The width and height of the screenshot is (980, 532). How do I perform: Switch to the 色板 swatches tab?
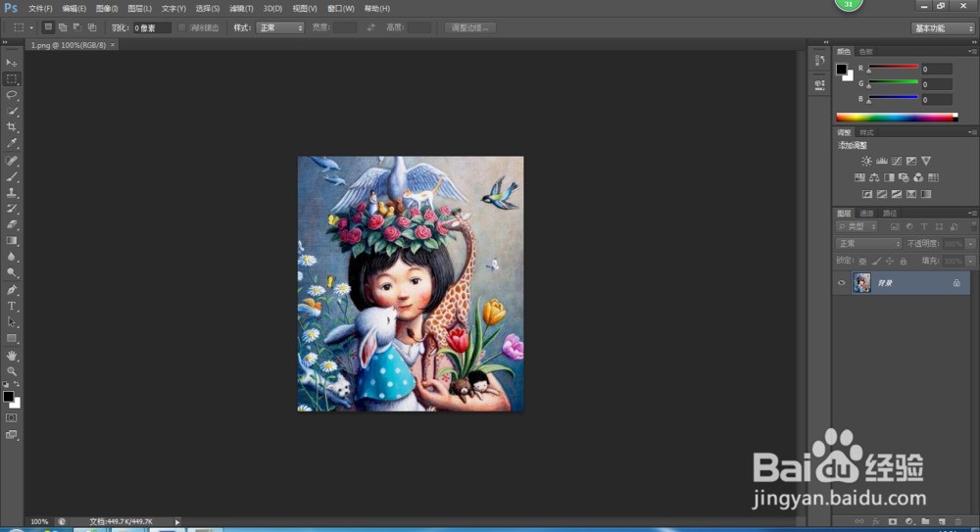866,51
